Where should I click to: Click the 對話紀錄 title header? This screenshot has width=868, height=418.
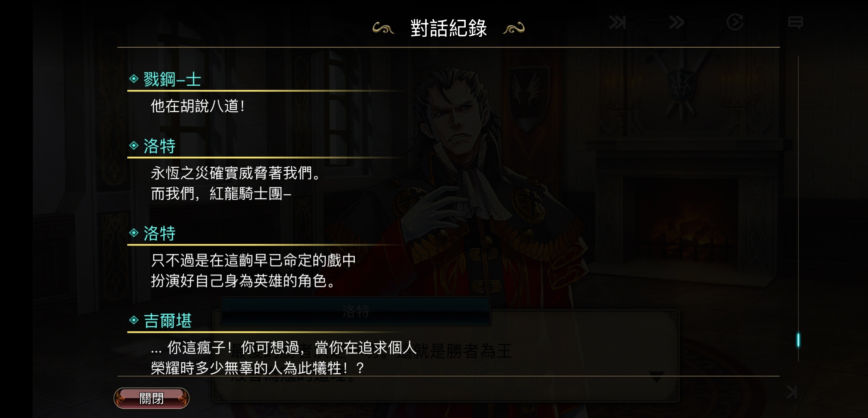point(449,28)
